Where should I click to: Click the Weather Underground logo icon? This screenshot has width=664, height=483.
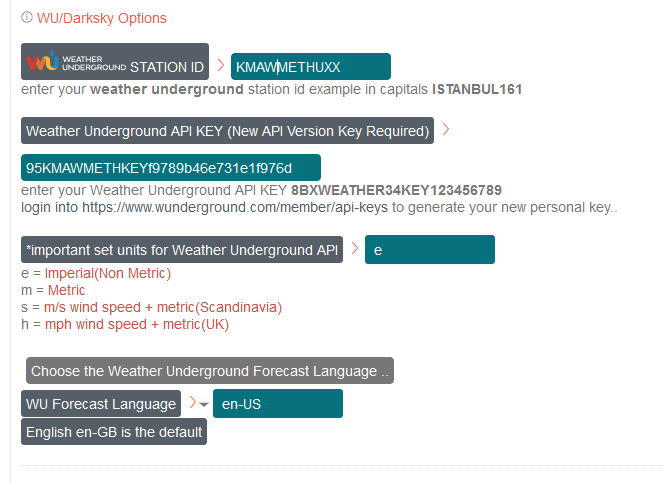[x=42, y=62]
